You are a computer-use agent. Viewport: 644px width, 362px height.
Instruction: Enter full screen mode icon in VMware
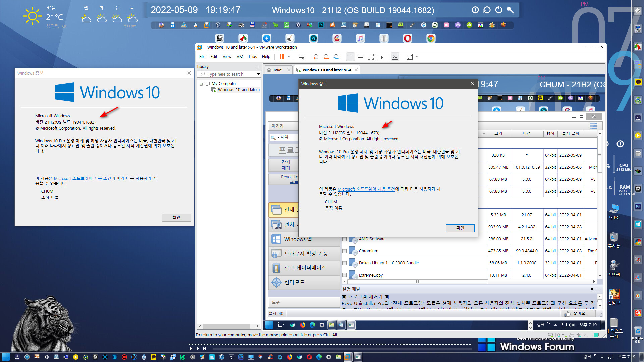(x=371, y=57)
